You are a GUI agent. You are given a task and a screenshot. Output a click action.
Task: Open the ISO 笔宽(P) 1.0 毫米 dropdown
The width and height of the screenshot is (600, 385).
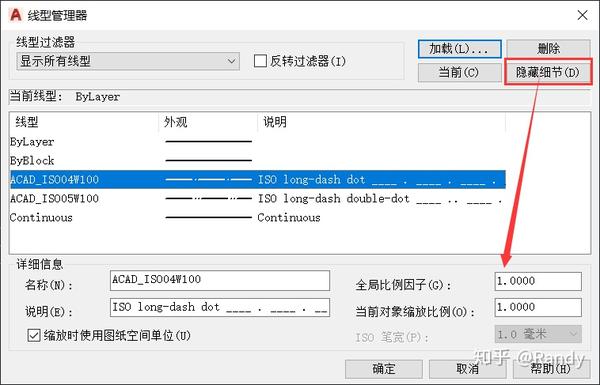point(538,334)
